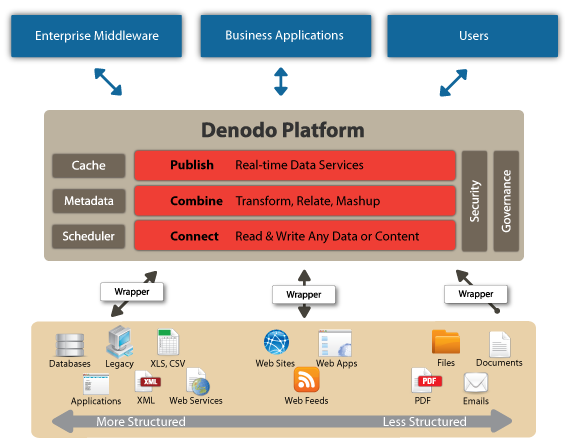The width and height of the screenshot is (565, 446).
Task: Click the Wrapper label above Databases group
Action: click(x=132, y=292)
